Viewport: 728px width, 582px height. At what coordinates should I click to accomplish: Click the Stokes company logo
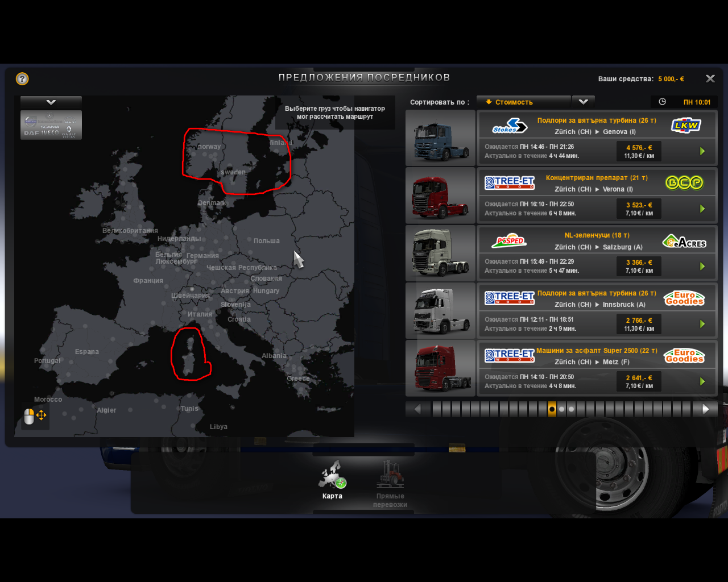pyautogui.click(x=510, y=126)
